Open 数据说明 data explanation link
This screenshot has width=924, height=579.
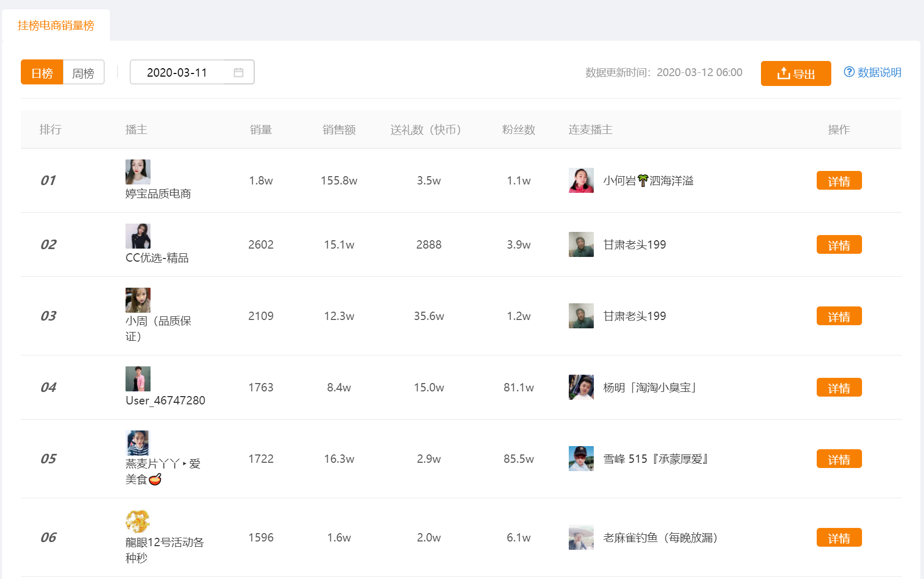[879, 72]
